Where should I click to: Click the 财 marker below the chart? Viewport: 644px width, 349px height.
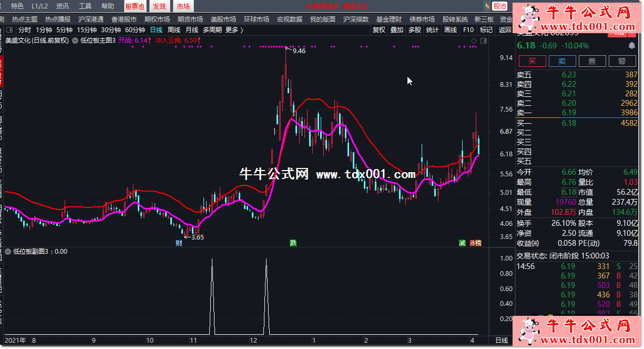(179, 243)
